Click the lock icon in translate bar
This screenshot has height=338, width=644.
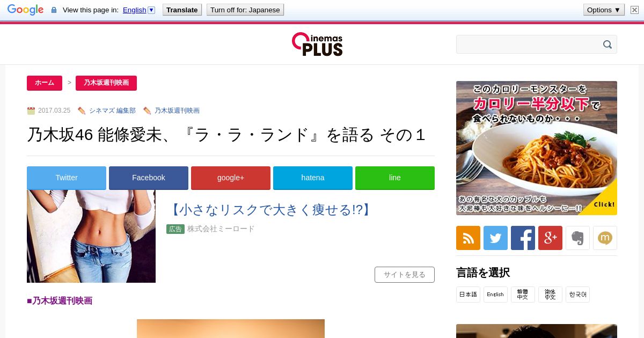[x=54, y=10]
